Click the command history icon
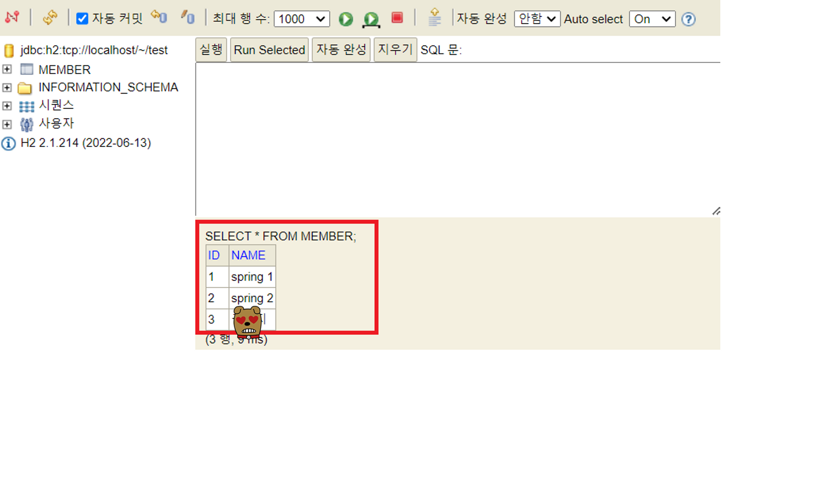 pos(434,18)
